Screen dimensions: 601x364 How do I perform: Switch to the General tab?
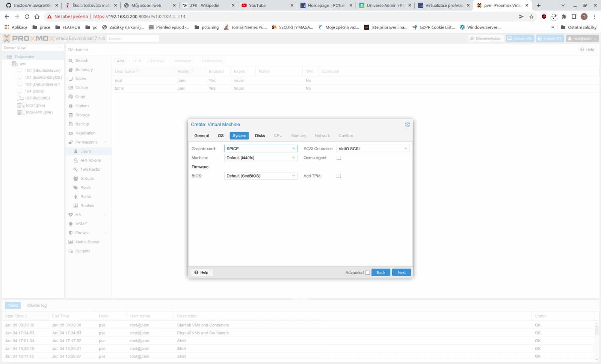click(201, 135)
